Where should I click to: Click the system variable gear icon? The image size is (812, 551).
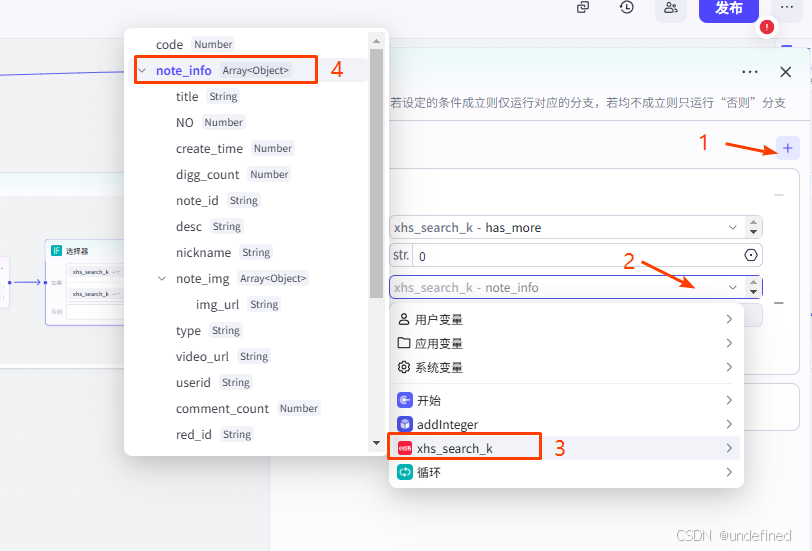coord(404,367)
